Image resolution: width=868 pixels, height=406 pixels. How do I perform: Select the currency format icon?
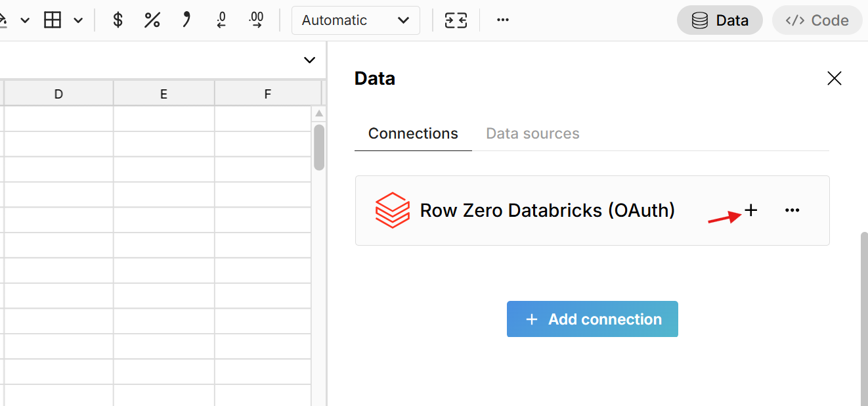tap(118, 20)
